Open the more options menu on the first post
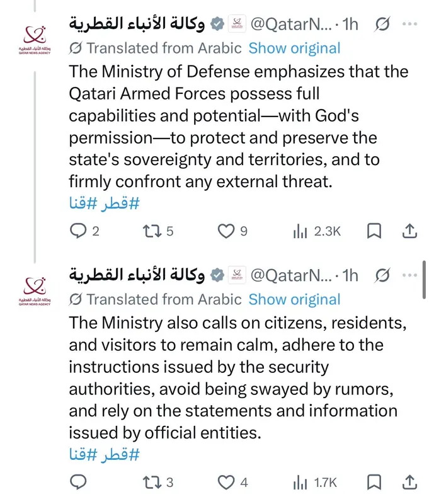Viewport: 429px width, 504px height. [409, 25]
